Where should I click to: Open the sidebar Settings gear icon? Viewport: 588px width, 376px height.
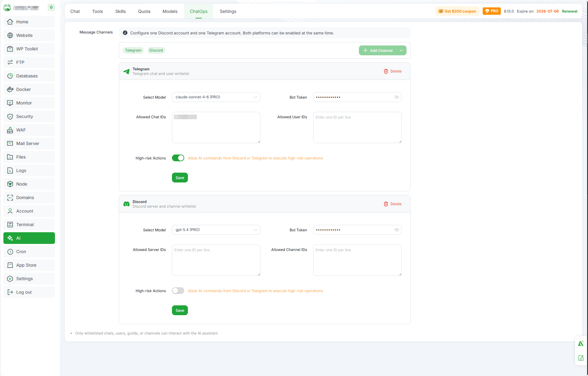[10, 279]
